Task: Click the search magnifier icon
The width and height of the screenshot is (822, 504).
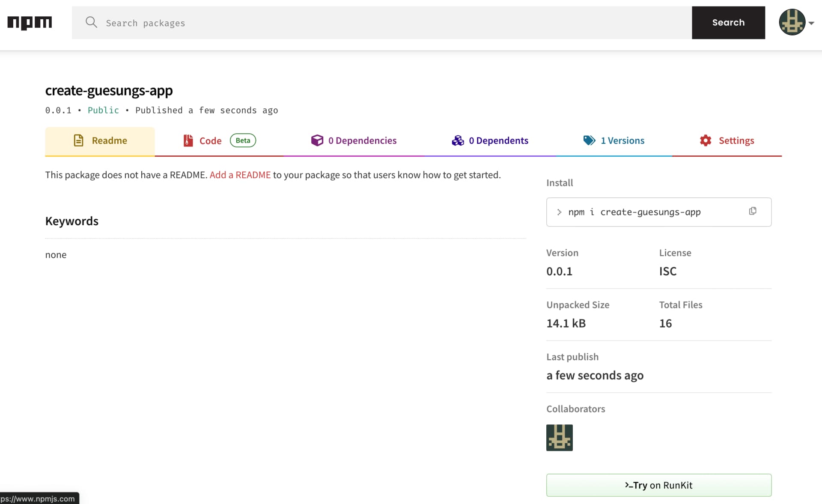Action: pyautogui.click(x=91, y=22)
